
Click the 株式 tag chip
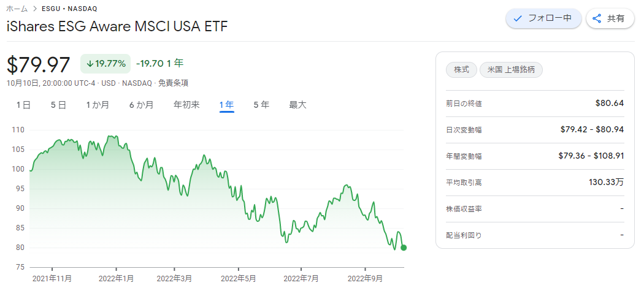pos(461,70)
